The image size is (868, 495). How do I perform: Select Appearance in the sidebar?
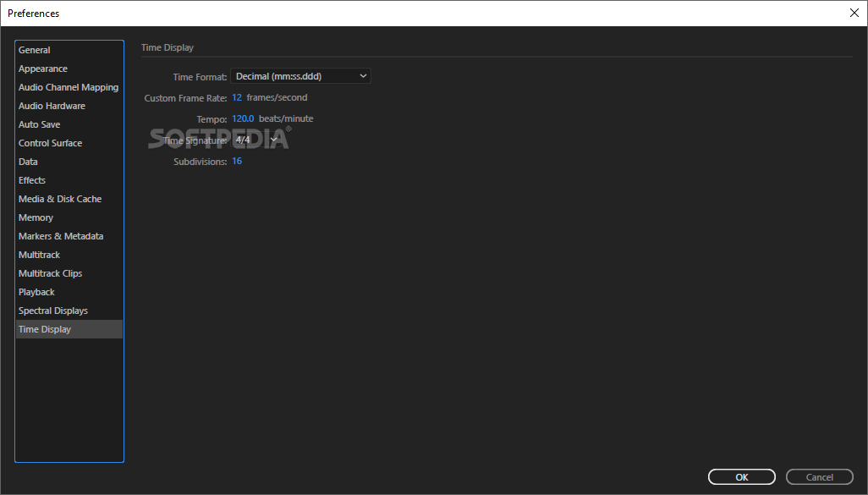pyautogui.click(x=69, y=69)
